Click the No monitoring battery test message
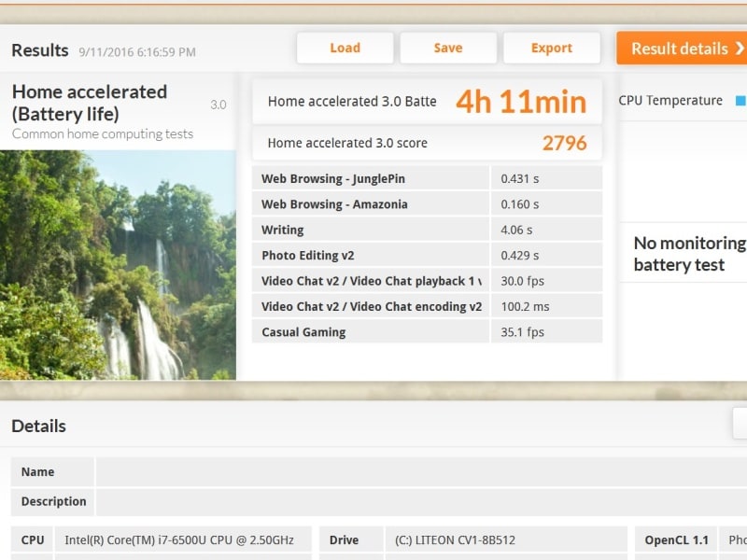 click(690, 254)
